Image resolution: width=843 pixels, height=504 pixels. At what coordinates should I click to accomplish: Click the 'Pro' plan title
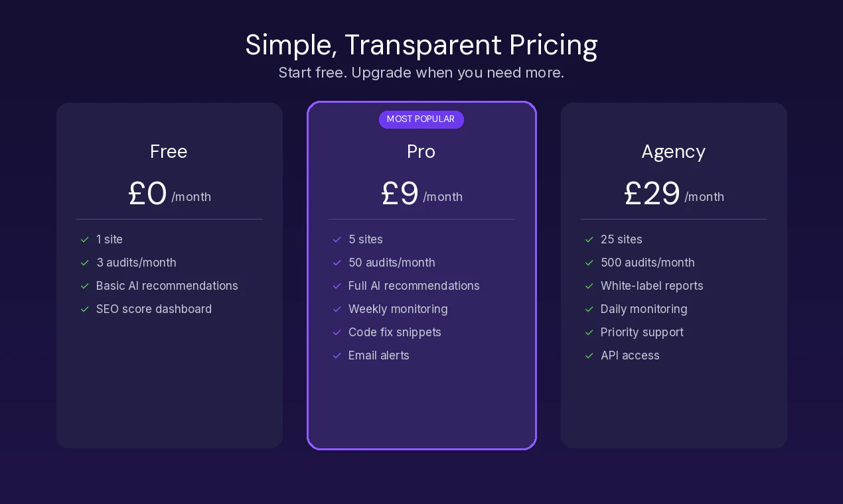421,151
